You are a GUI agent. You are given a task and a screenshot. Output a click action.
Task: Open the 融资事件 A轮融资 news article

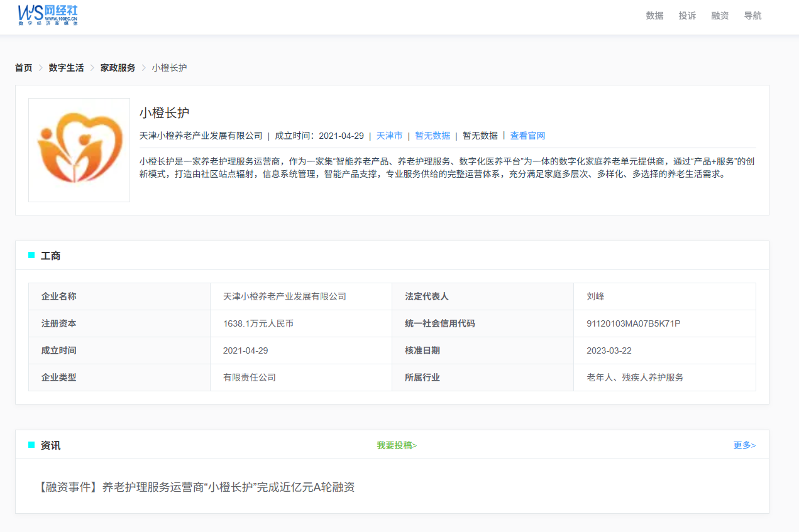point(197,487)
